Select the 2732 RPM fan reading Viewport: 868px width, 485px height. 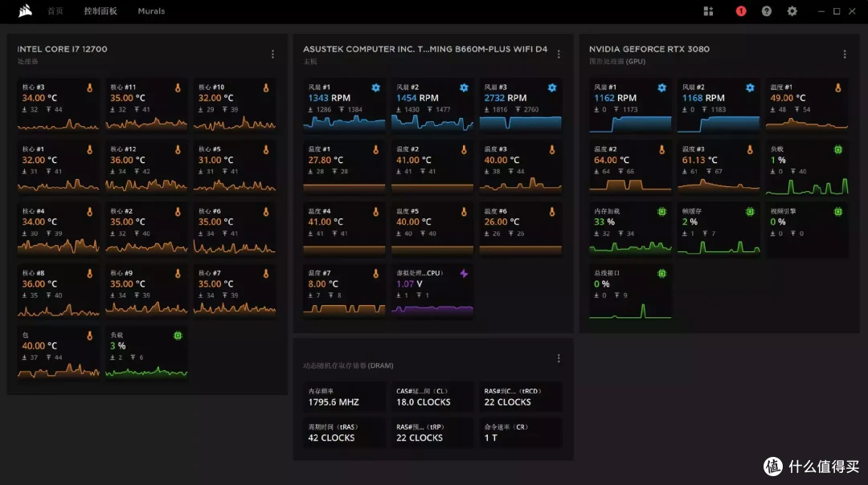coord(505,98)
